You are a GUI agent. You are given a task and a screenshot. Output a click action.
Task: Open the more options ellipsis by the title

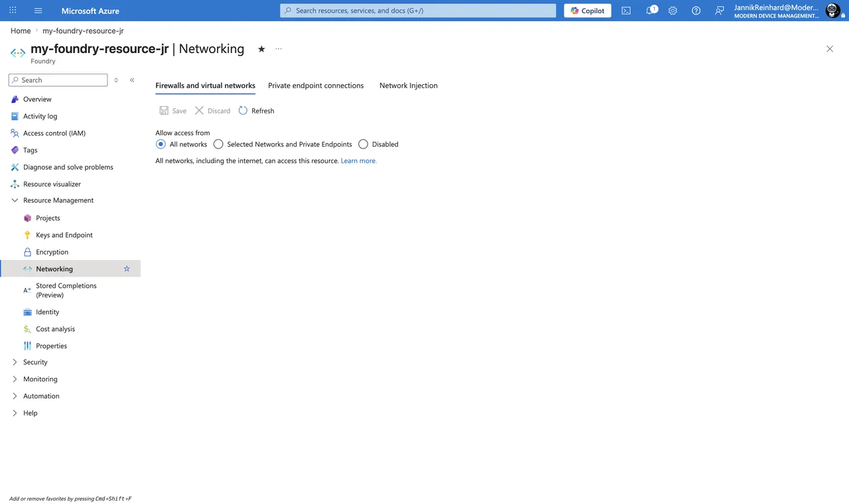[279, 49]
